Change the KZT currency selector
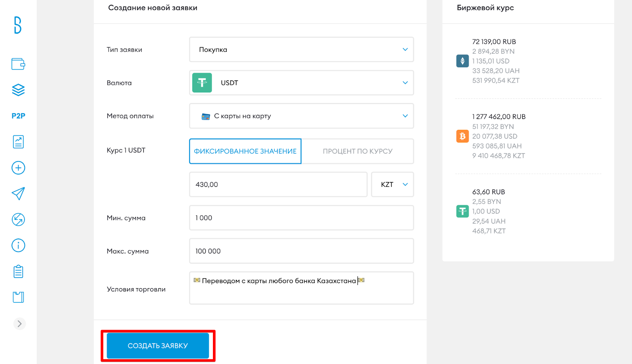Screen dimensions: 632x364 (392, 185)
